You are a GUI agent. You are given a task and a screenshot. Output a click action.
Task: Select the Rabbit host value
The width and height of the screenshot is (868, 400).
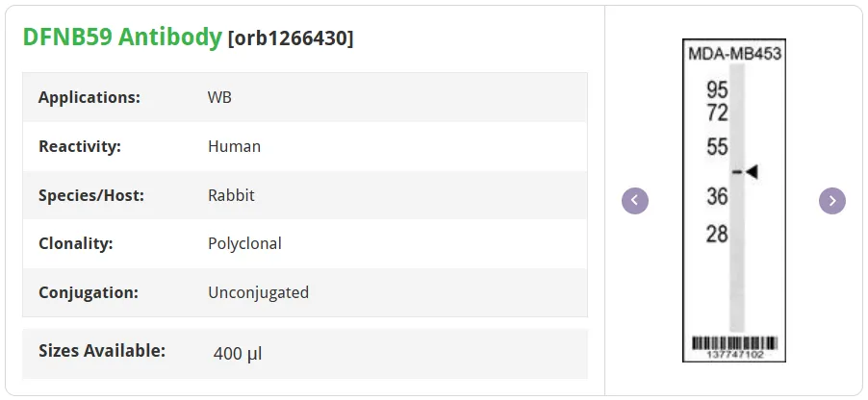point(231,195)
